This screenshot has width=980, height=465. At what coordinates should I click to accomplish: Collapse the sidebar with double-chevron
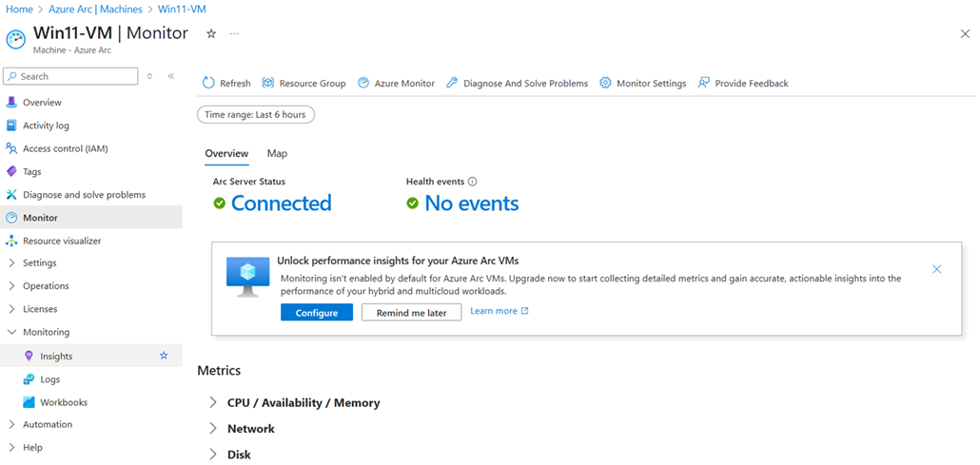click(170, 76)
